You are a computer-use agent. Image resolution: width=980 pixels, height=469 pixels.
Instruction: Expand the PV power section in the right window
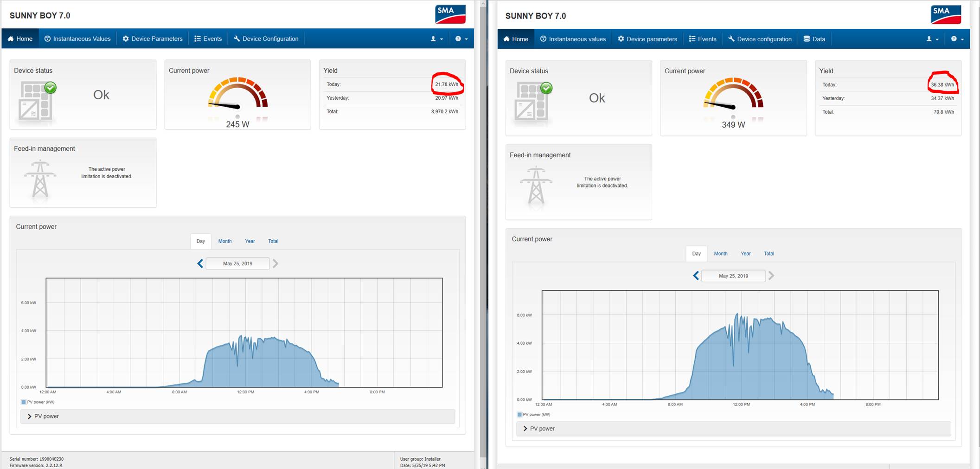tap(539, 429)
